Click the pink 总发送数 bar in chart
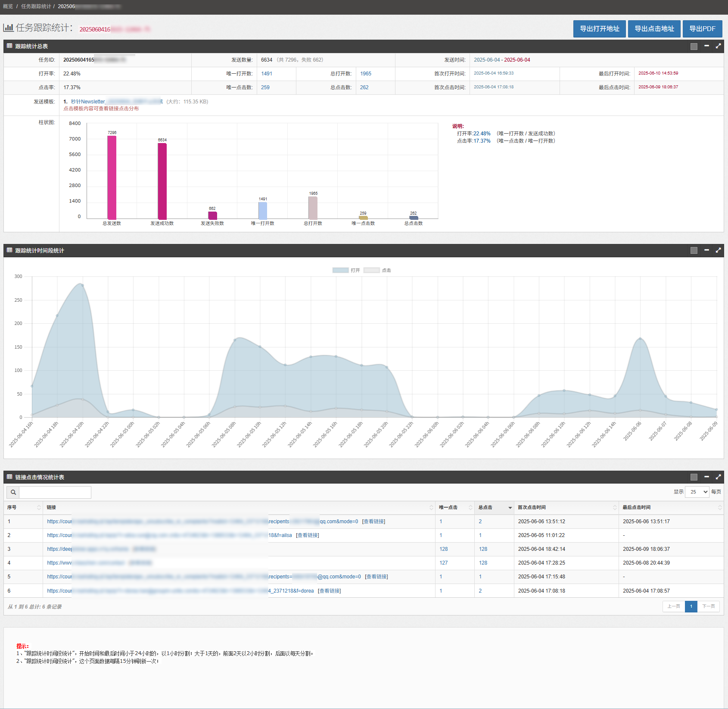 [112, 178]
